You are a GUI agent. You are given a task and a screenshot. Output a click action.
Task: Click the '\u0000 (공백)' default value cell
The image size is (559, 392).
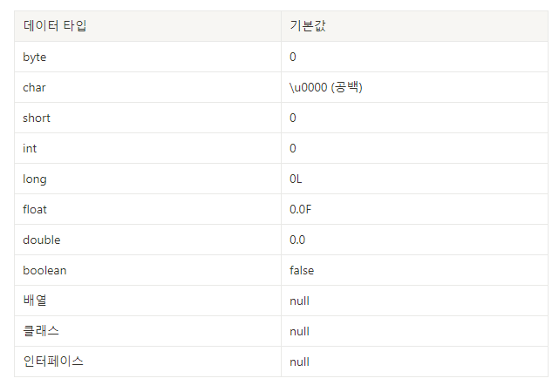click(414, 87)
